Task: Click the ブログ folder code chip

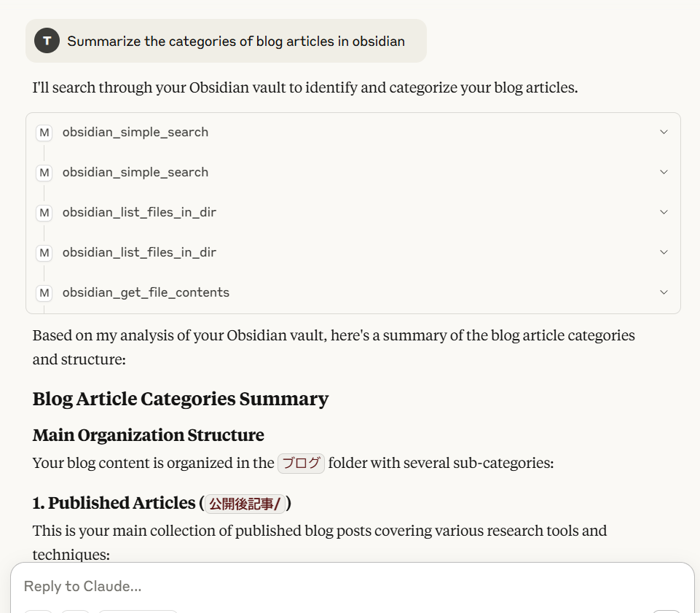Action: click(301, 464)
